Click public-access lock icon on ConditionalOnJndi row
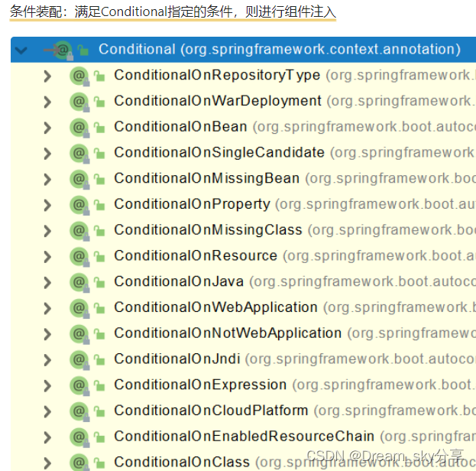Image resolution: width=476 pixels, height=471 pixels. coord(99,360)
